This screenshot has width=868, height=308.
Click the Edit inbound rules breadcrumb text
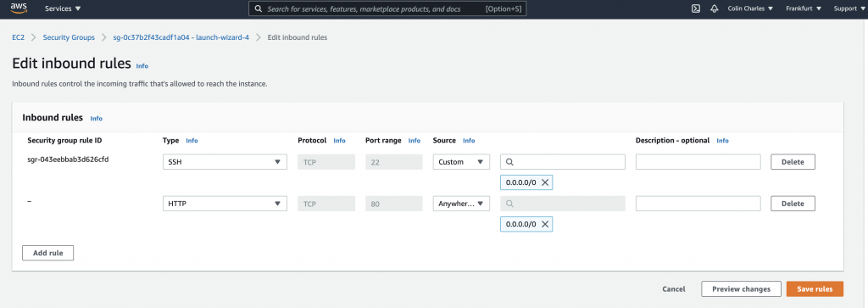point(298,37)
